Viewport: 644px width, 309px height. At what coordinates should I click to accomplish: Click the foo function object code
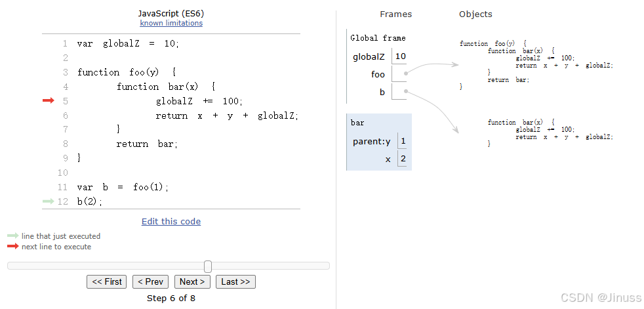(x=536, y=66)
